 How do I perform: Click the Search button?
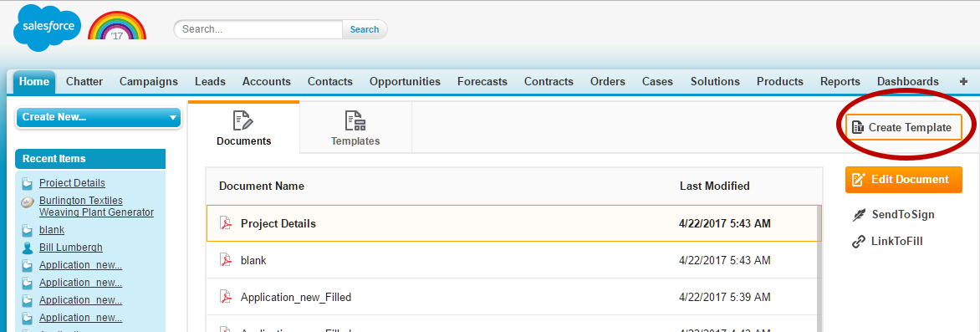(x=365, y=29)
